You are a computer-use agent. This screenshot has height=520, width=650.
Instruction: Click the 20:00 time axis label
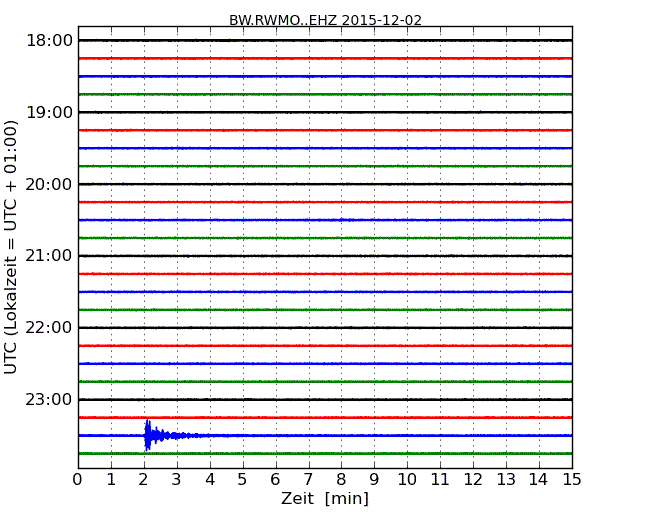tap(49, 184)
